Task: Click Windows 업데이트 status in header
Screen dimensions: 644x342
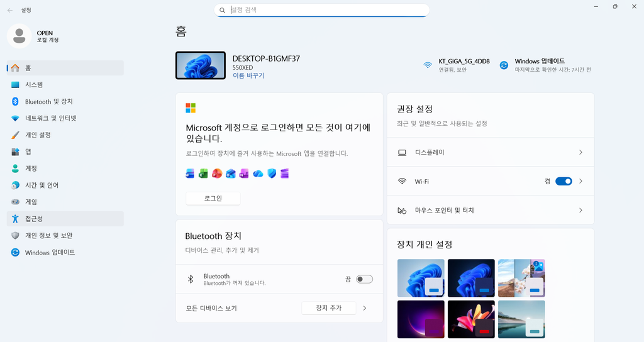Action: click(545, 65)
